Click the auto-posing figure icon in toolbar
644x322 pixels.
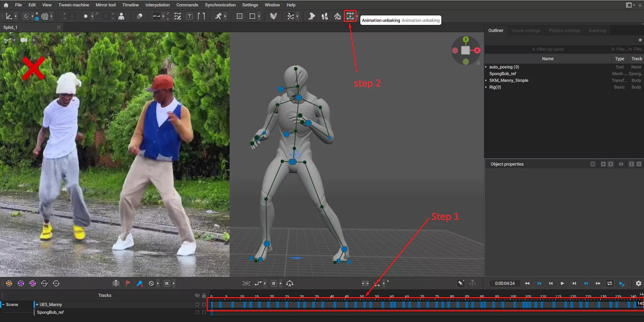tap(338, 16)
